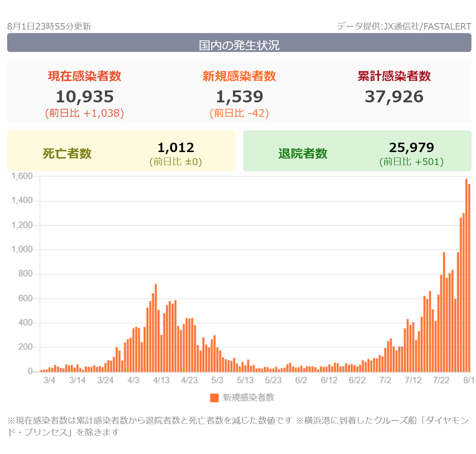
Task: Click the 8/1 date on the x-axis
Action: pyautogui.click(x=468, y=380)
